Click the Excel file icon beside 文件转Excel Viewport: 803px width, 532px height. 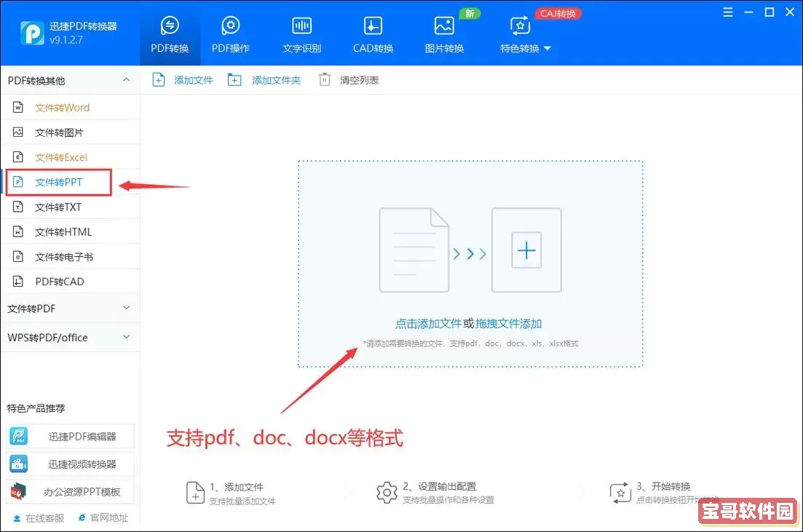click(18, 156)
